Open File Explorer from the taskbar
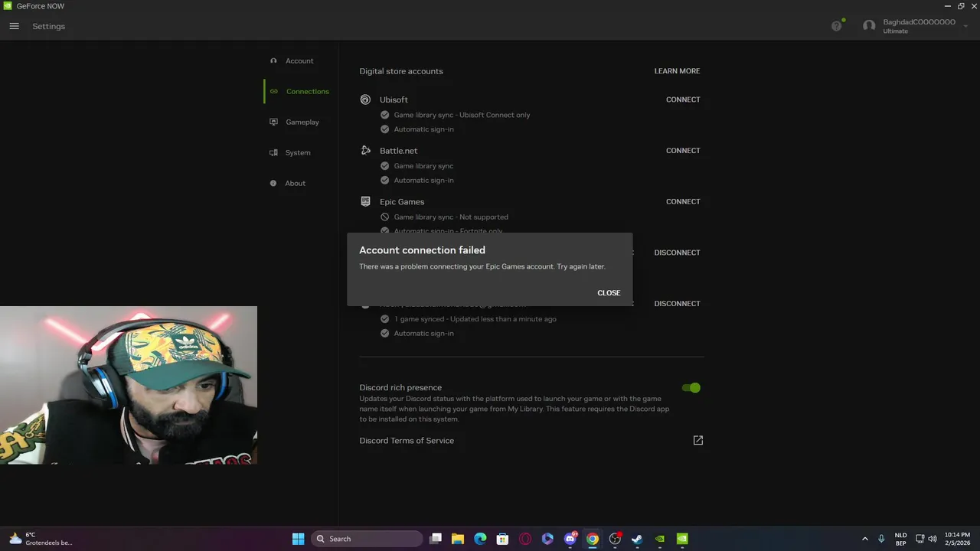 point(458,539)
